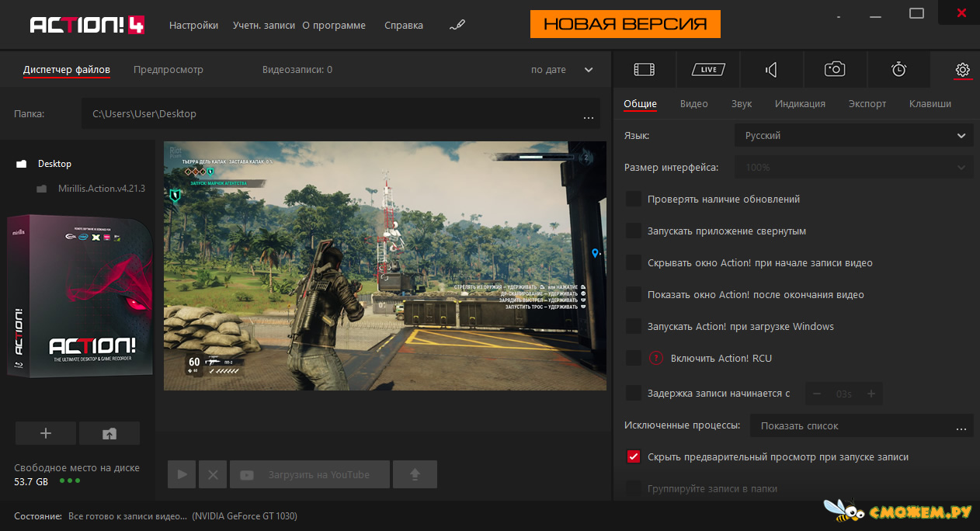Increase recording delay with plus button
980x531 pixels.
pos(871,394)
